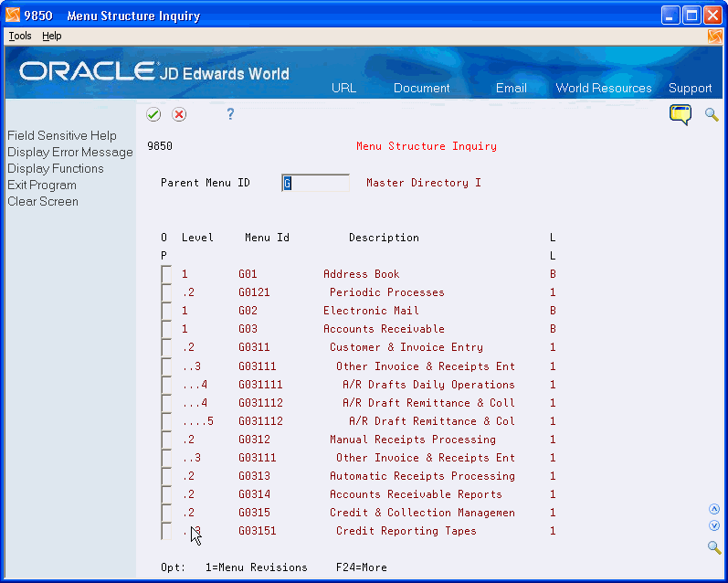Click the red X cancel icon

point(179,114)
